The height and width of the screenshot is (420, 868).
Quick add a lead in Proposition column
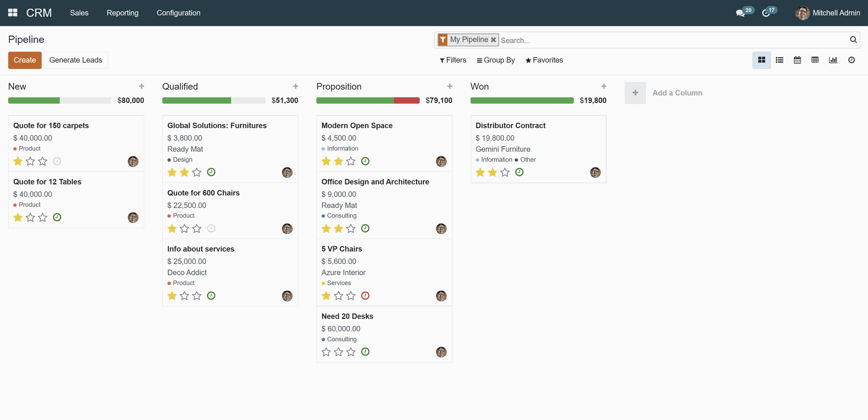coord(450,86)
